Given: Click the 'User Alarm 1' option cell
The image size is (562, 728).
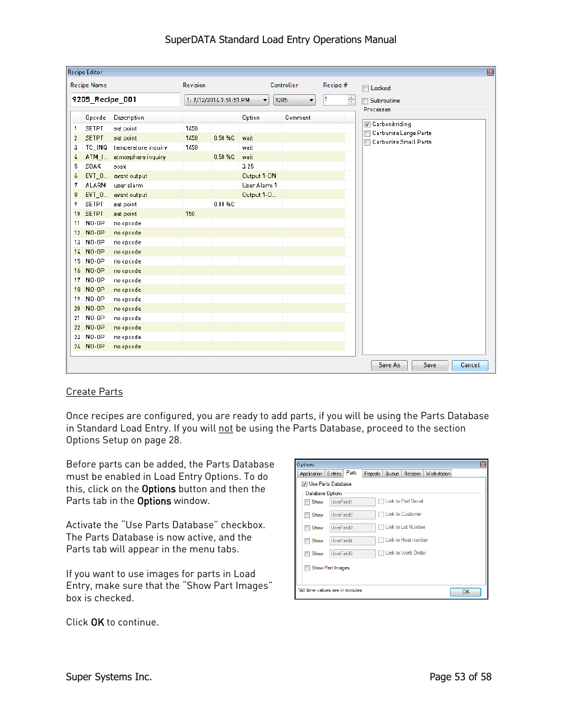Looking at the screenshot, I should click(260, 186).
